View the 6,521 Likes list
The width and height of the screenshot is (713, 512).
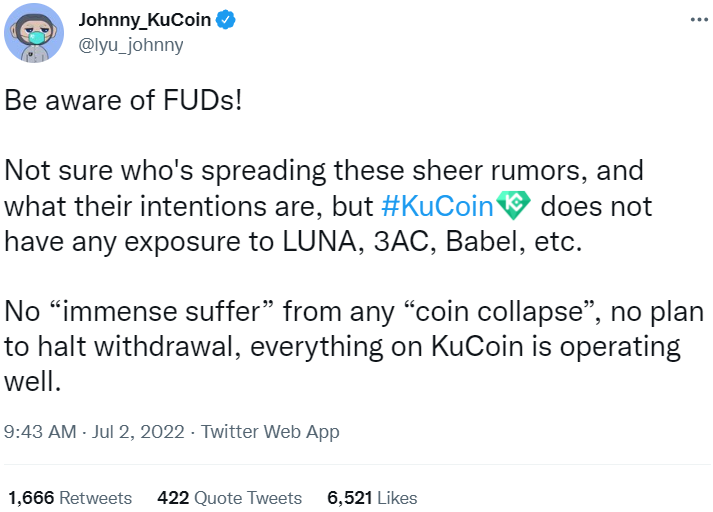tap(372, 498)
